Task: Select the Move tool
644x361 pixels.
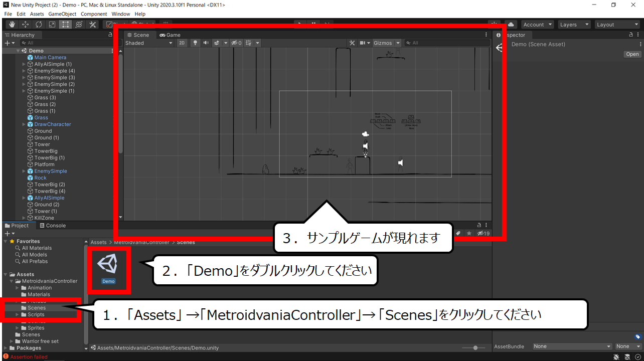Action: click(x=25, y=25)
